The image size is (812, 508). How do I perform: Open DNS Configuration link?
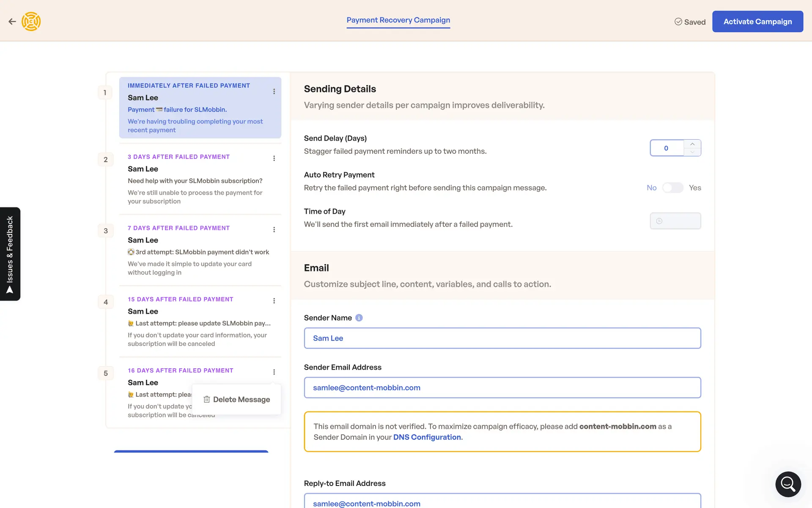(427, 437)
